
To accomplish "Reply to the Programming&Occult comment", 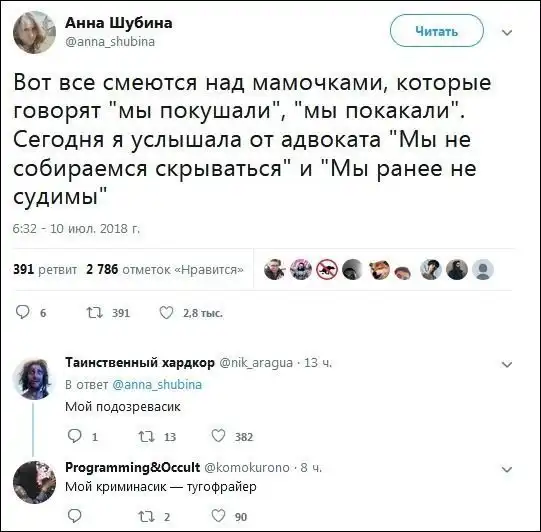I will 74,515.
